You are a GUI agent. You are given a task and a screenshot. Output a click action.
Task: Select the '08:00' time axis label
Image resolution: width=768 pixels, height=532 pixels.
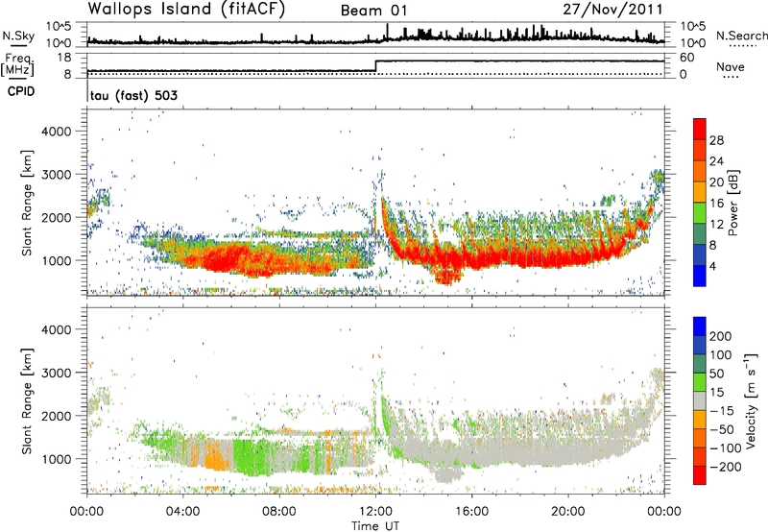click(x=279, y=512)
